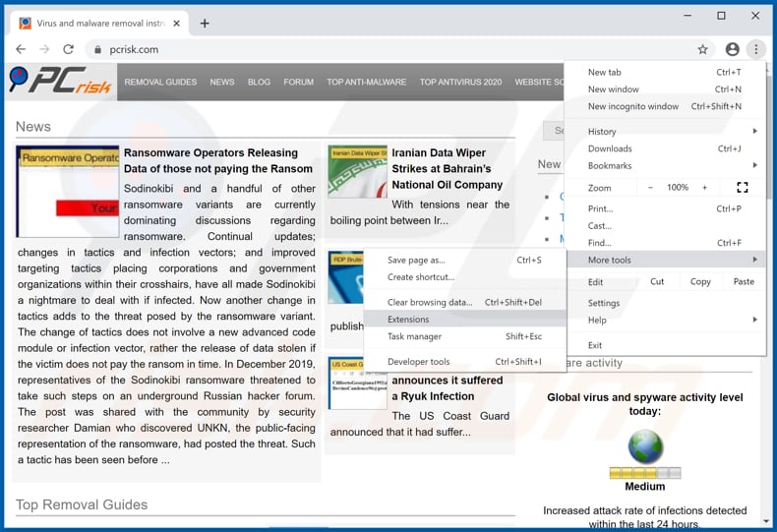Increase zoom with the plus button
This screenshot has width=777, height=532.
(704, 188)
